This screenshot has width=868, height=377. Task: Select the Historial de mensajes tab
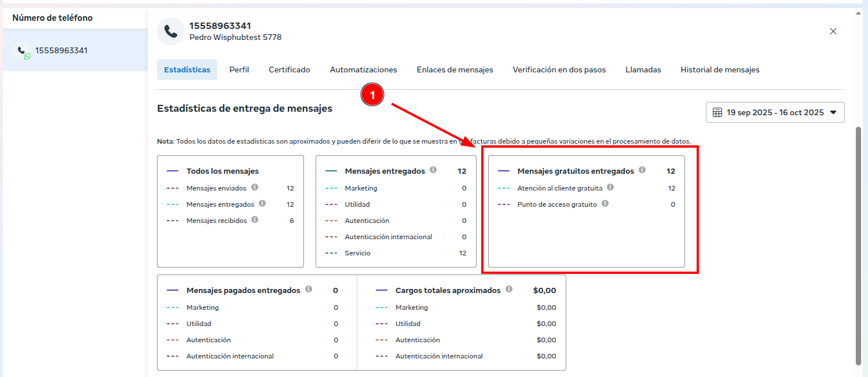point(720,69)
